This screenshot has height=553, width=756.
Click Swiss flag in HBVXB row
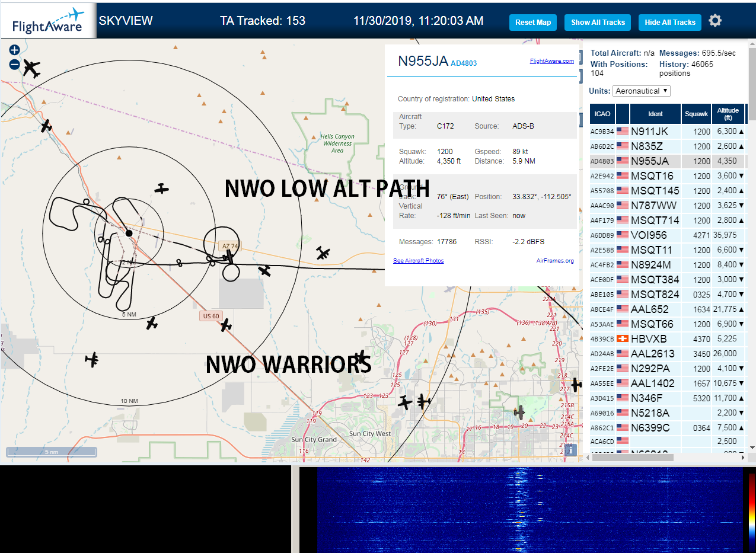[x=623, y=339]
